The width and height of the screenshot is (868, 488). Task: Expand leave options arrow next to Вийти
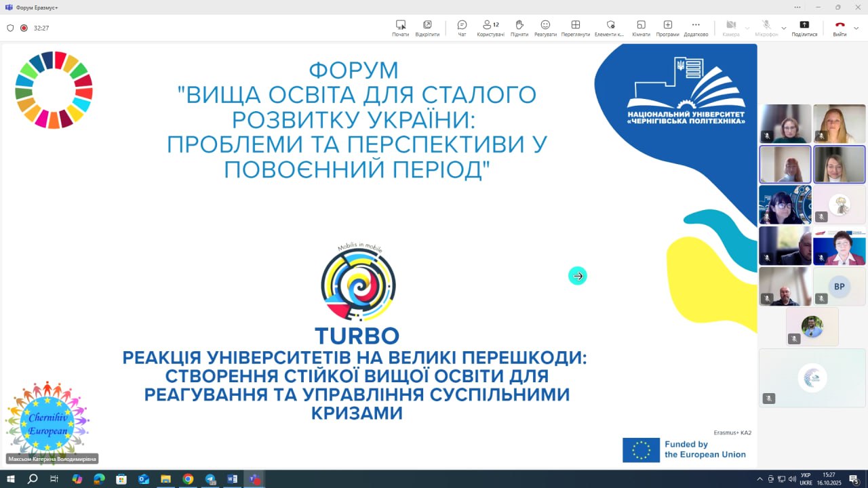point(856,28)
